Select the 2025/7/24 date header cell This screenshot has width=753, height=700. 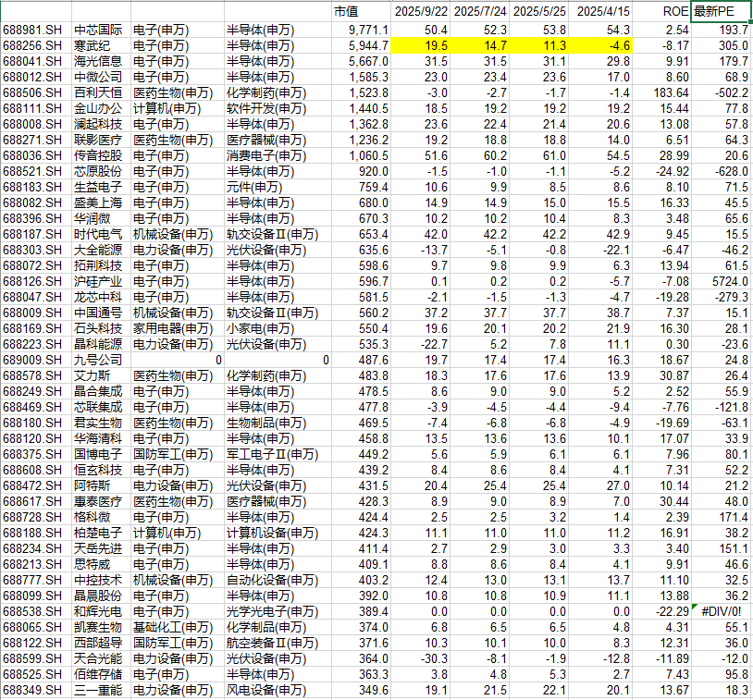pos(479,11)
